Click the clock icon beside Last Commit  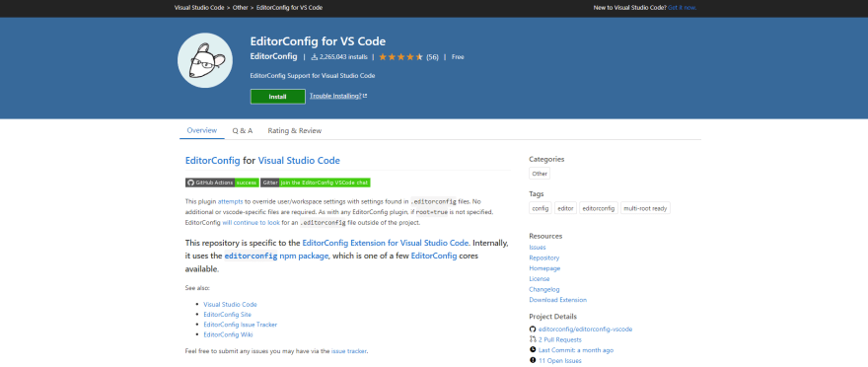[533, 350]
